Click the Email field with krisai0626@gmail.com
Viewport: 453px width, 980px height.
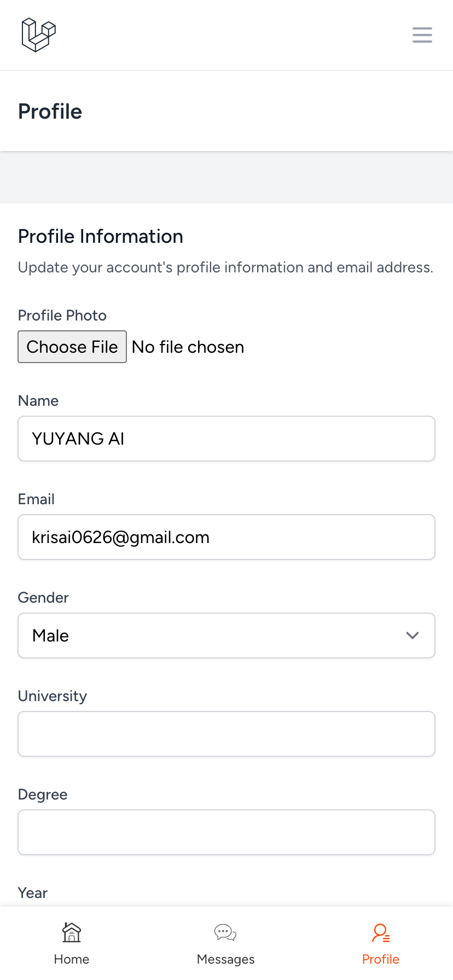point(226,537)
